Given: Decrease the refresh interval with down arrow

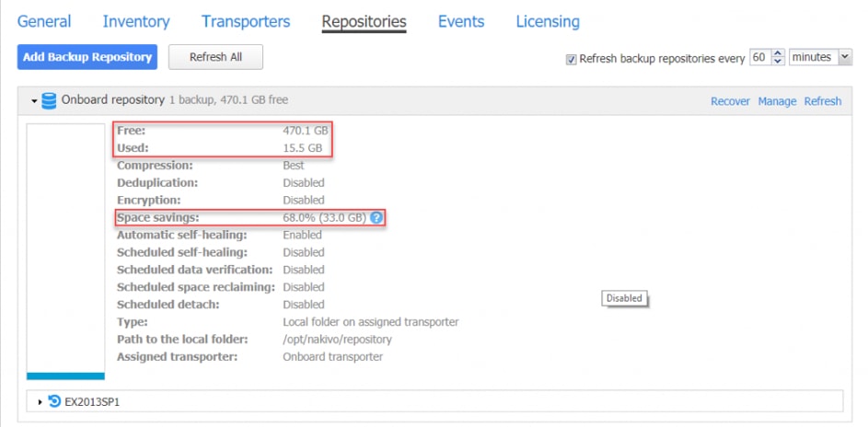Looking at the screenshot, I should pyautogui.click(x=779, y=62).
